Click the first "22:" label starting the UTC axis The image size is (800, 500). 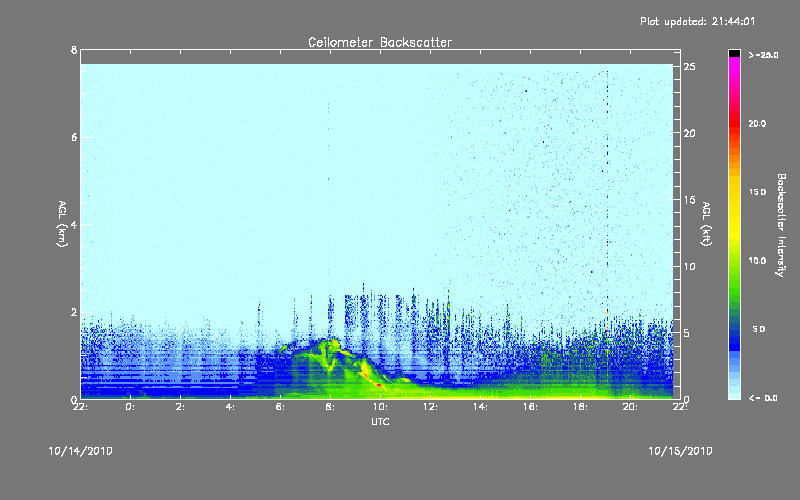coord(81,407)
